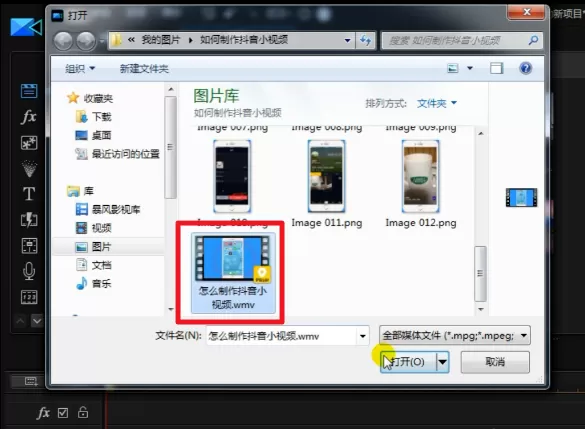This screenshot has height=429, width=585.
Task: Open the Title Room T icon
Action: (29, 194)
